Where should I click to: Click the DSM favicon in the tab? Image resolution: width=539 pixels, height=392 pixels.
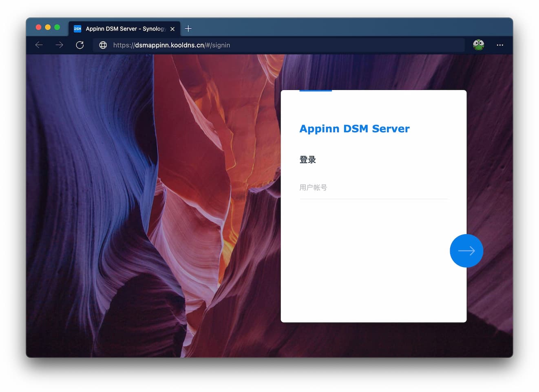click(77, 29)
